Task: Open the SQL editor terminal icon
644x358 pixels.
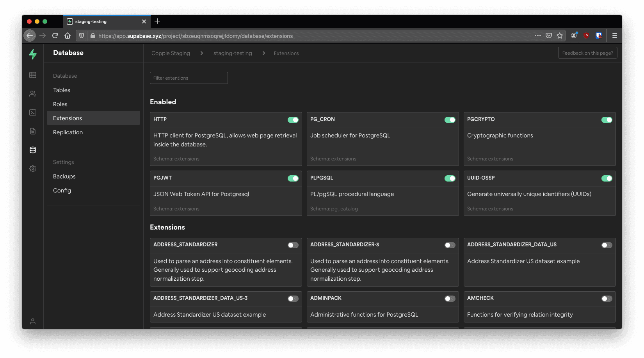Action: coord(33,112)
